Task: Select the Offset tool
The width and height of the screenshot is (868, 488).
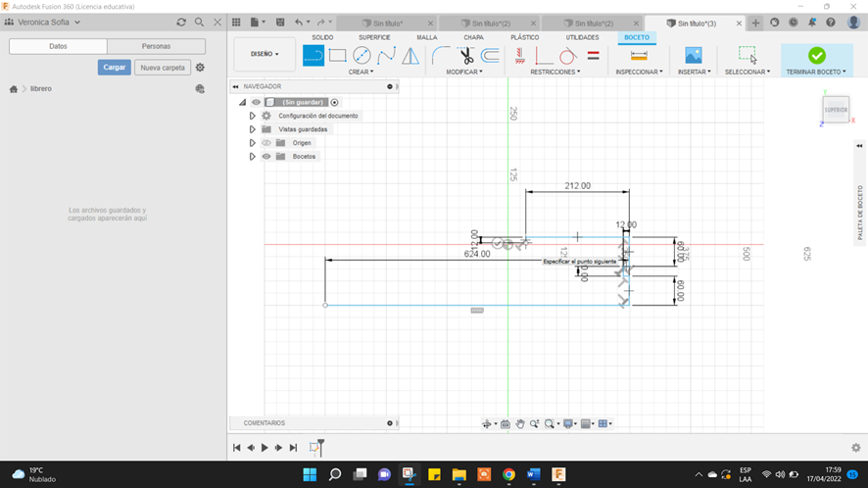Action: 490,56
